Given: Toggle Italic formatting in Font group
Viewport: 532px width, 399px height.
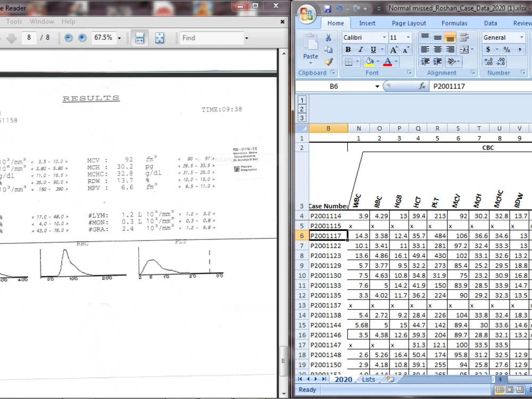Looking at the screenshot, I should 361,49.
